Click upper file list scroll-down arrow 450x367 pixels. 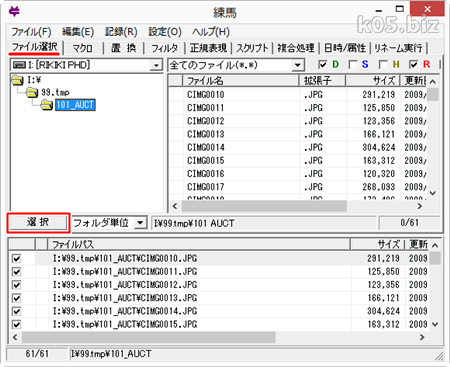click(x=433, y=193)
